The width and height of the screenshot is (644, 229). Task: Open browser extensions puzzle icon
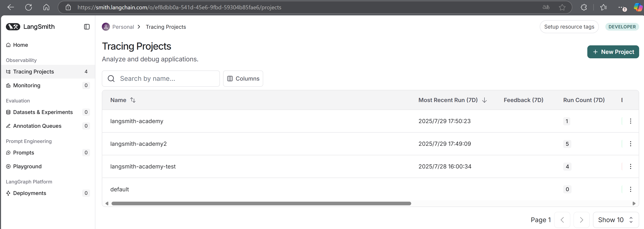pos(583,7)
